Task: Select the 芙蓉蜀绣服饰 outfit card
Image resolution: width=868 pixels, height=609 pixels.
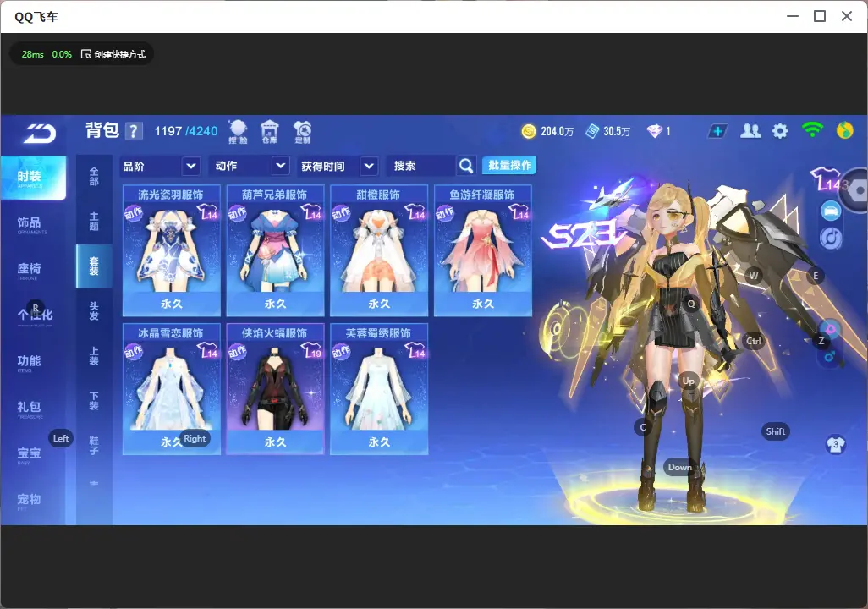Action: (x=379, y=389)
